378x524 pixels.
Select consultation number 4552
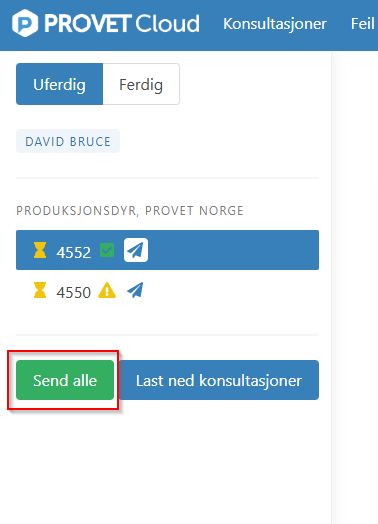tap(74, 252)
